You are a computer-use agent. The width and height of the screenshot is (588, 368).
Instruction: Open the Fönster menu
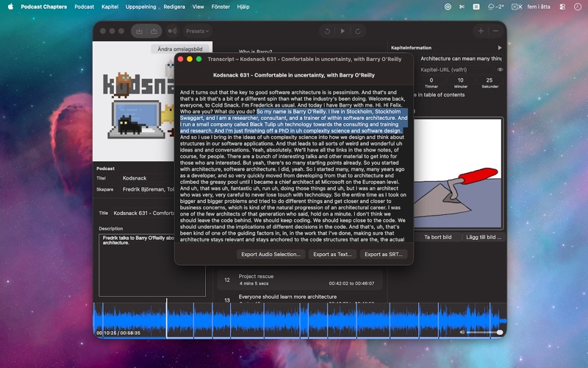coord(220,7)
